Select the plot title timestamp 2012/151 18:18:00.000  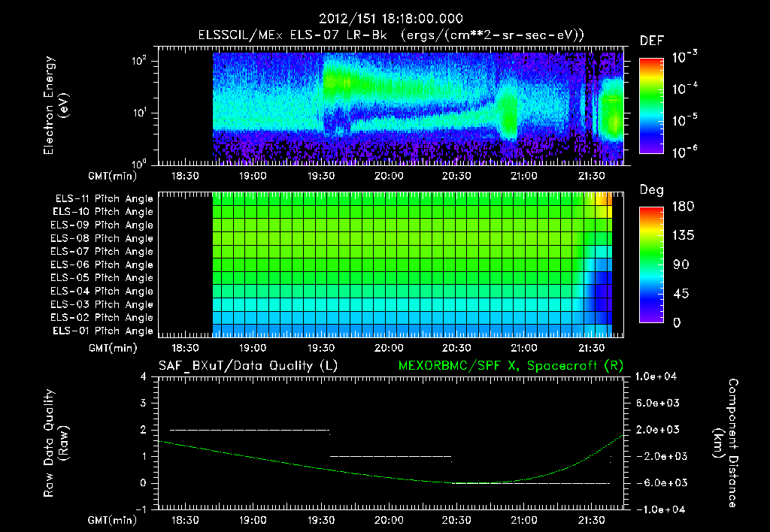click(x=391, y=19)
